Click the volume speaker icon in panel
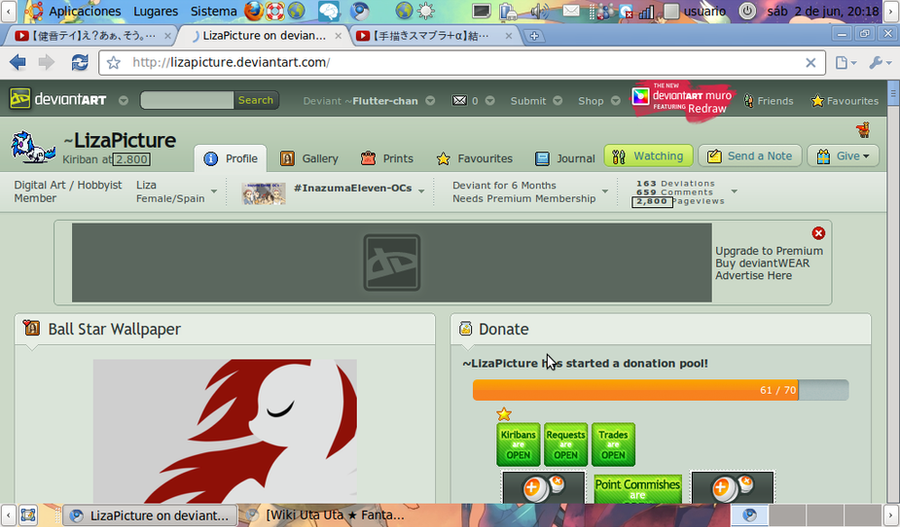This screenshot has height=527, width=900. 539,11
